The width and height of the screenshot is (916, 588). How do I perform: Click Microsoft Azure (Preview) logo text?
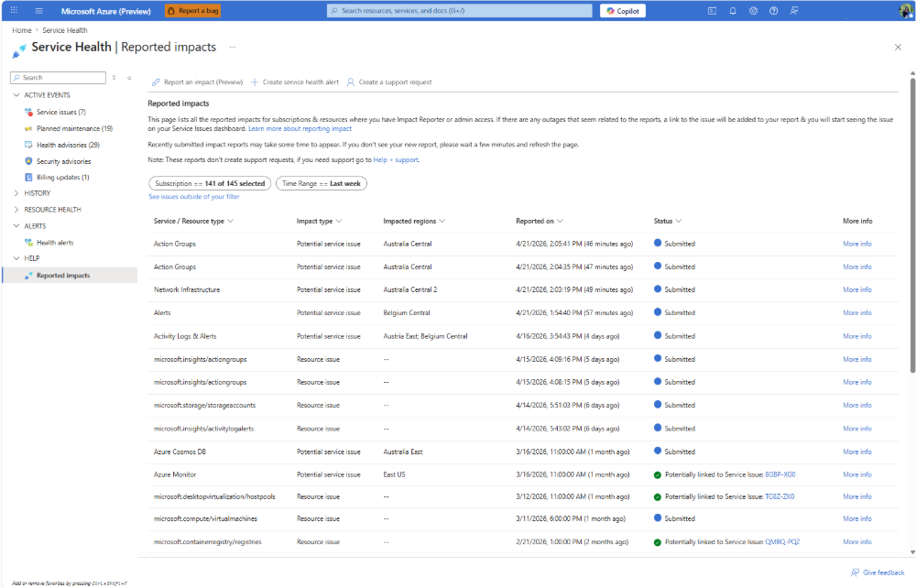(105, 11)
